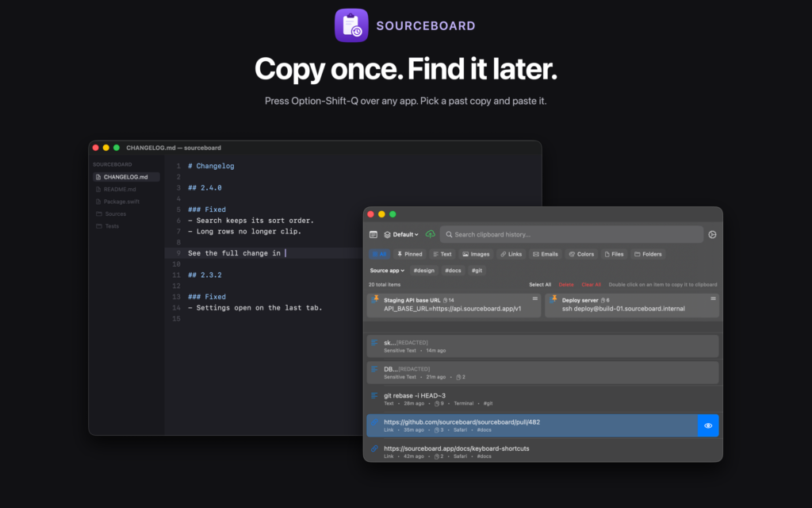Click the pin icon on Staging API base URL
This screenshot has height=508, width=812.
376,298
